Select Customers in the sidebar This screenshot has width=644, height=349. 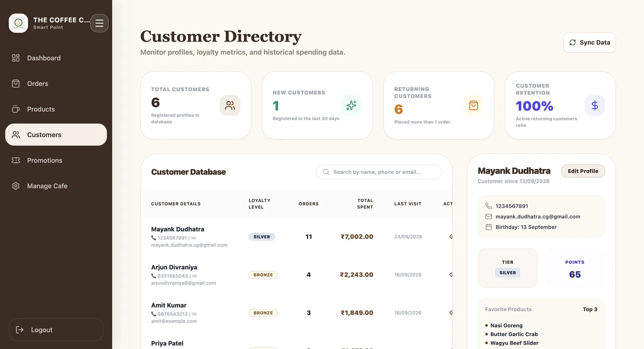click(56, 135)
